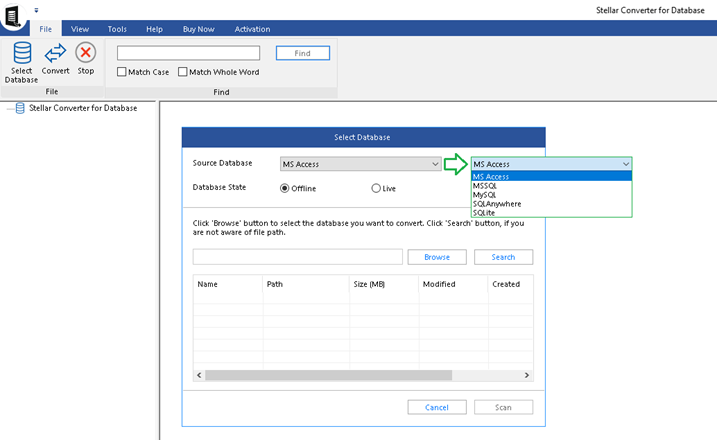Select the Live radio button
This screenshot has height=440, width=717.
coord(376,188)
